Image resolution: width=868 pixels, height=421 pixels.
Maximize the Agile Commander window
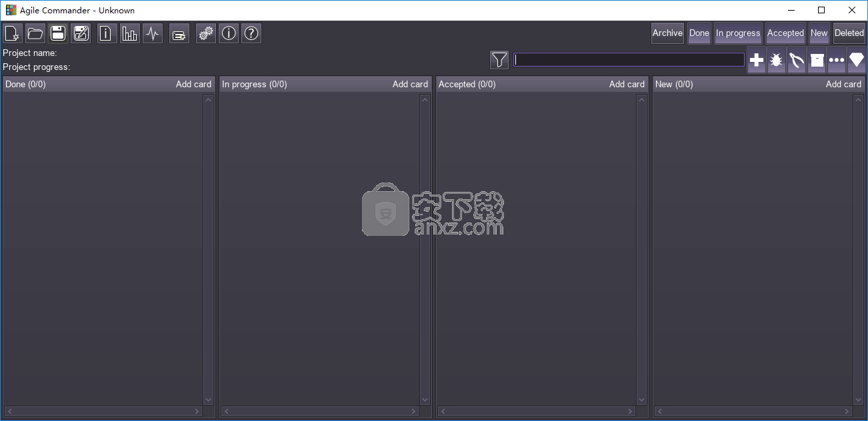[x=821, y=10]
